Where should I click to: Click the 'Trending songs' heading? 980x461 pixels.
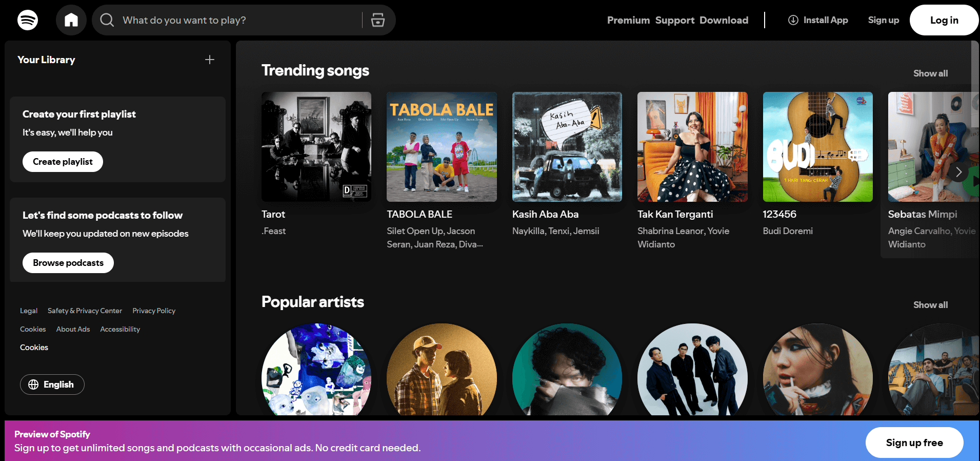(315, 70)
